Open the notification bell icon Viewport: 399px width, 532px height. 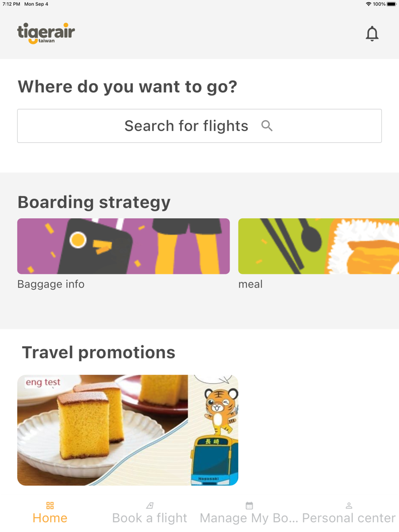(372, 34)
